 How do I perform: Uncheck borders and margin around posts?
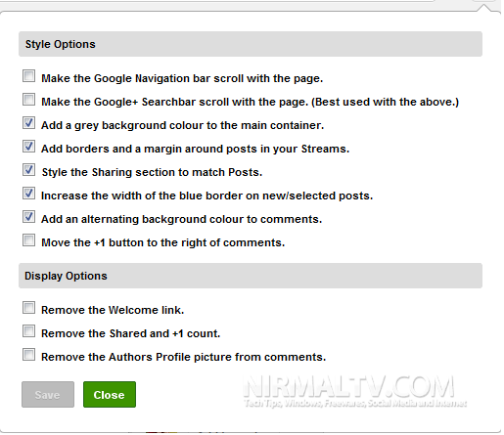[x=28, y=147]
